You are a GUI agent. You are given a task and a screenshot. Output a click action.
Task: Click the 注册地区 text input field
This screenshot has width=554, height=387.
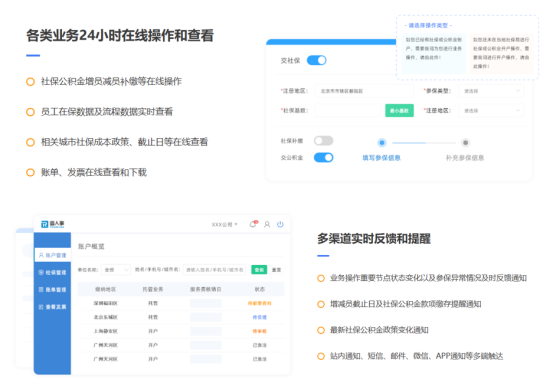pyautogui.click(x=364, y=91)
